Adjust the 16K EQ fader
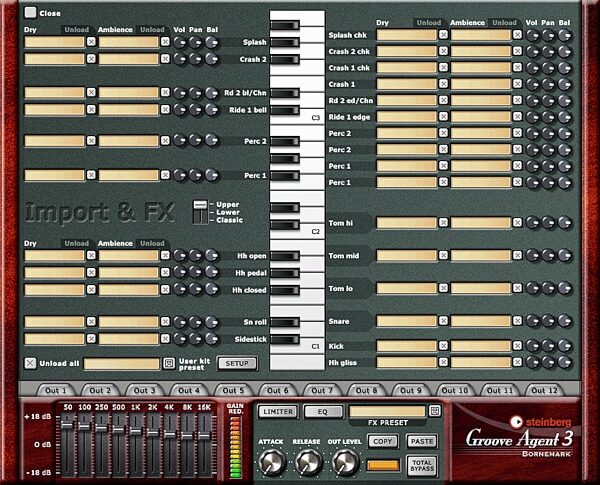 pyautogui.click(x=204, y=436)
